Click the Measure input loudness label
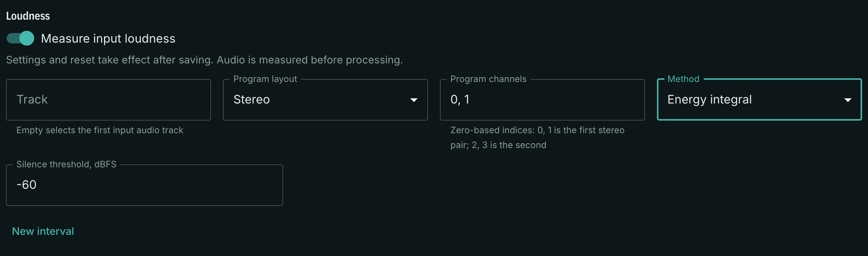This screenshot has width=868, height=256. pos(108,39)
